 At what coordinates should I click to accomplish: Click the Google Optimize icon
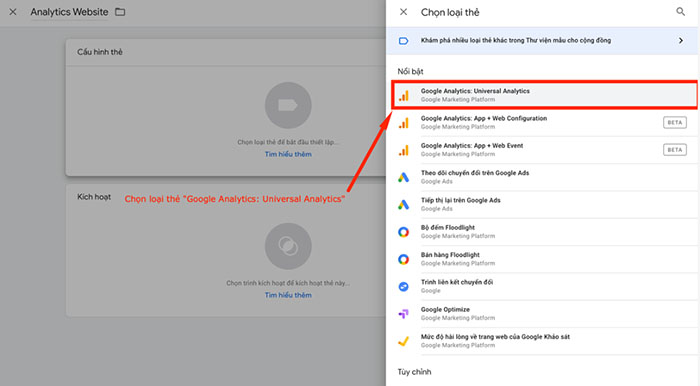click(x=404, y=314)
